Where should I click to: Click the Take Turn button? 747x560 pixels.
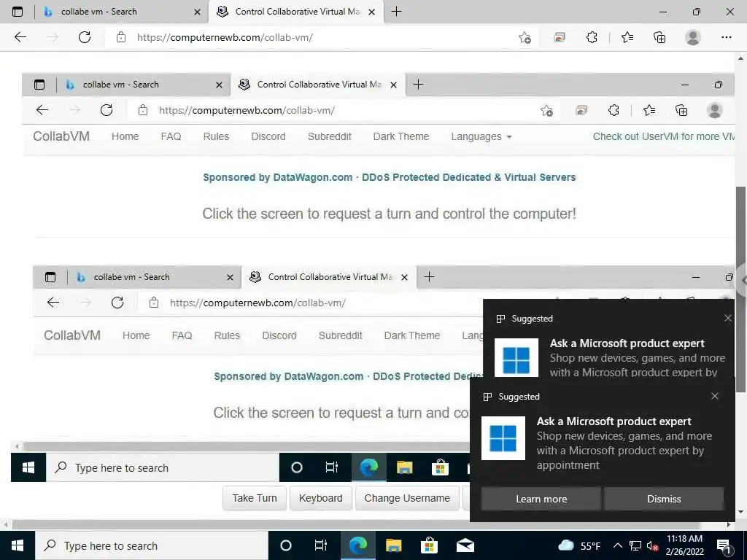click(x=255, y=498)
